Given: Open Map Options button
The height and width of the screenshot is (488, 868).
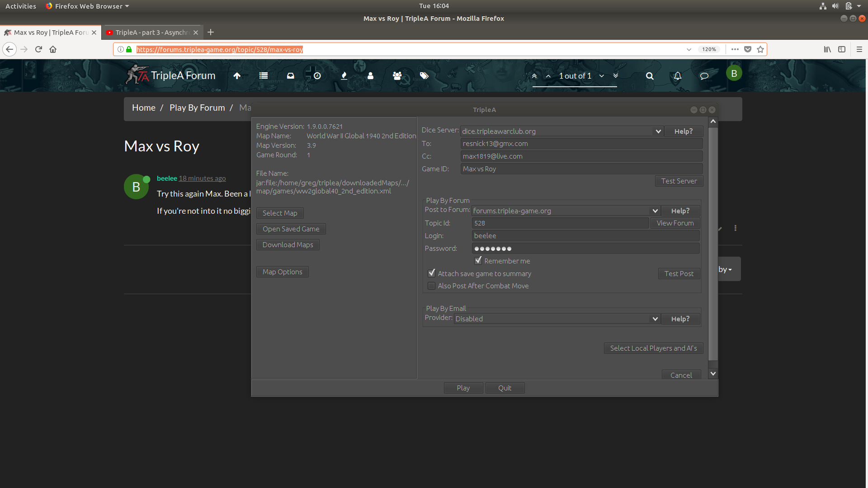Looking at the screenshot, I should (x=283, y=272).
